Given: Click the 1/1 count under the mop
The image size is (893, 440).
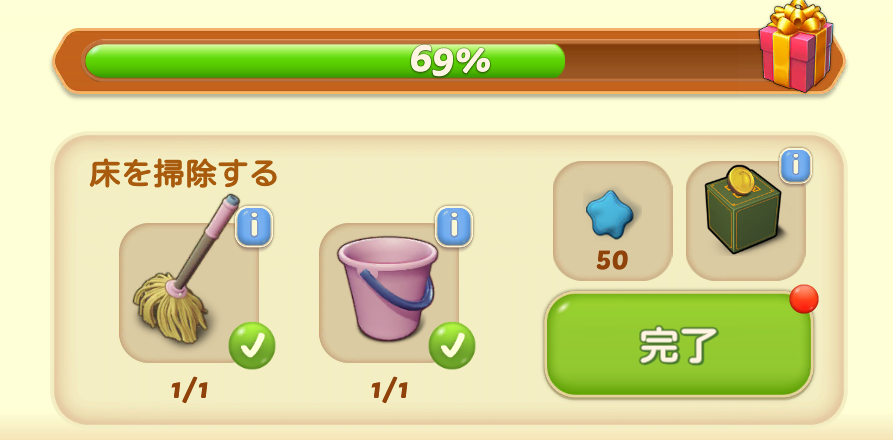Looking at the screenshot, I should [x=189, y=390].
